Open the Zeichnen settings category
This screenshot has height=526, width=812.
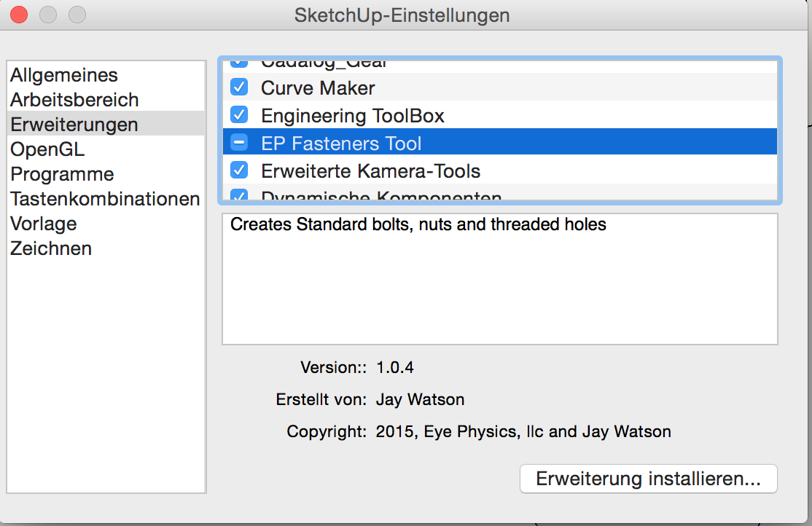(x=51, y=248)
